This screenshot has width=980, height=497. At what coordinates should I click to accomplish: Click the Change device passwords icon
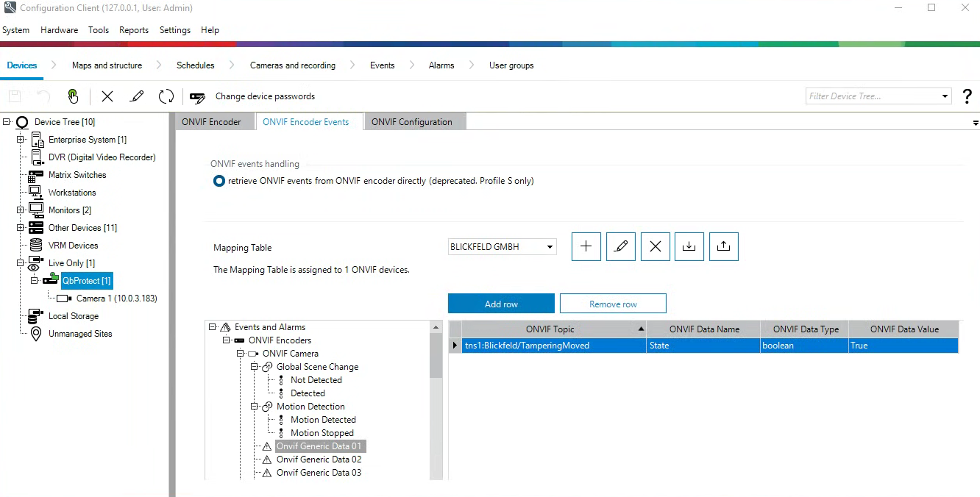coord(197,96)
